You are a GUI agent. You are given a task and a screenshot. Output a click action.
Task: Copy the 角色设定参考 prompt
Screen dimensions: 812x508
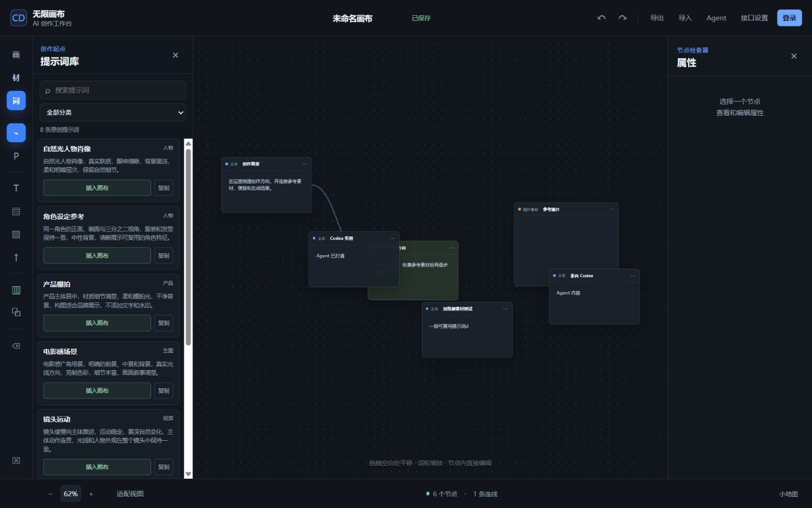(x=164, y=256)
